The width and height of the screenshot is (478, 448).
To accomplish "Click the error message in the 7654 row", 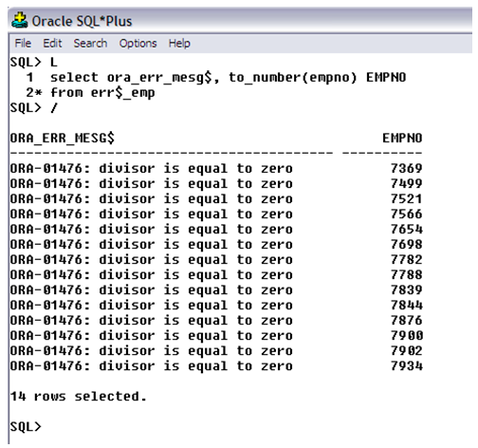I will 151,230.
